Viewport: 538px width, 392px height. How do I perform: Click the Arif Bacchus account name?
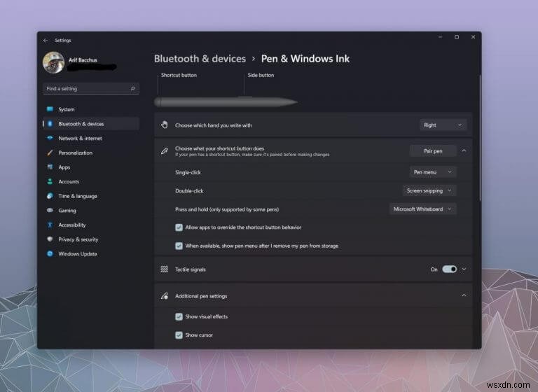tap(83, 60)
